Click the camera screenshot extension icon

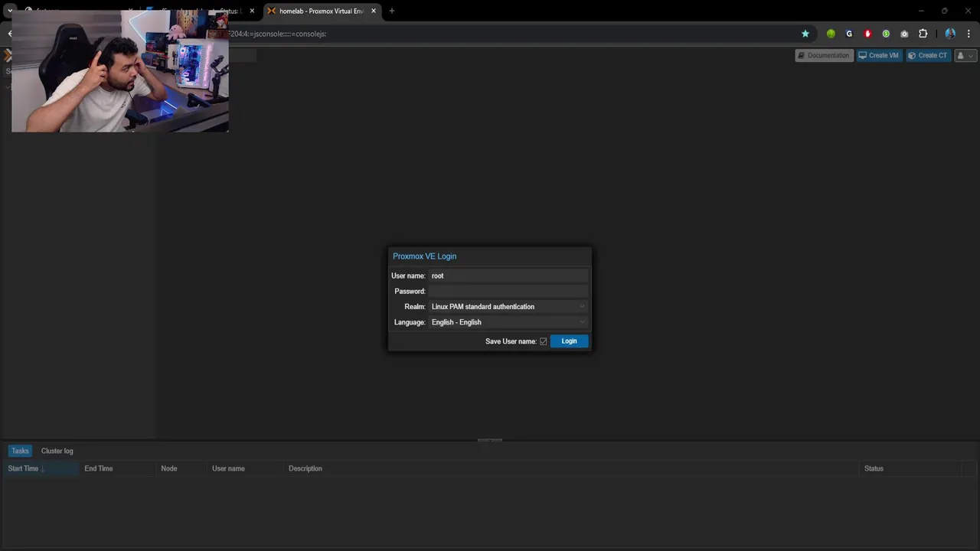click(x=904, y=34)
